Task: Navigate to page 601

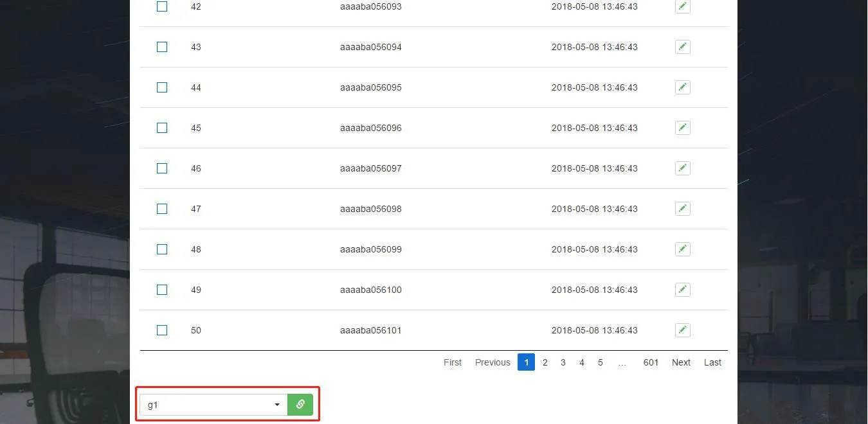Action: (651, 362)
